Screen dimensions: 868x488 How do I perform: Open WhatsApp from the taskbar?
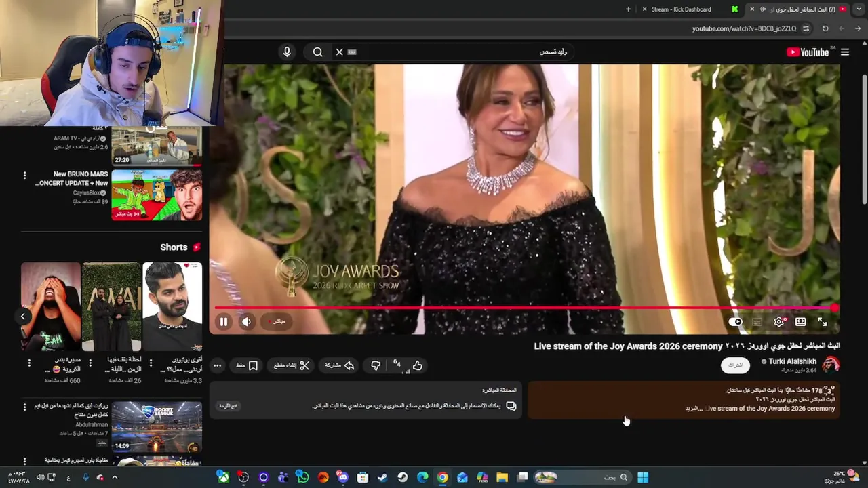click(x=302, y=477)
